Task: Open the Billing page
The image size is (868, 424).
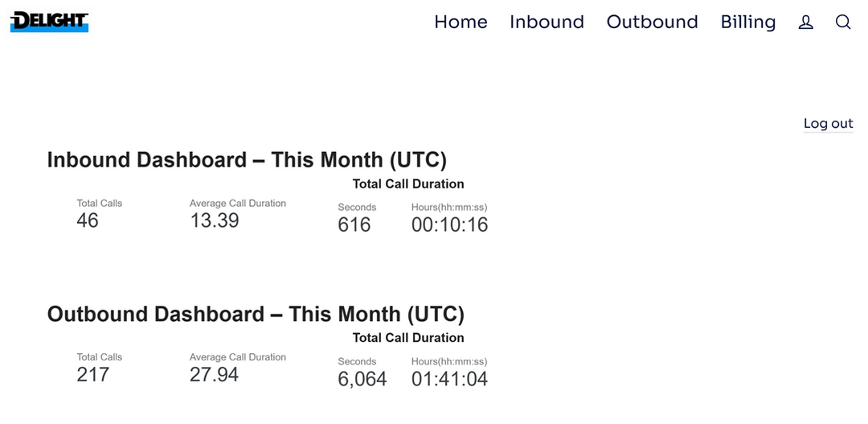Action: tap(747, 23)
